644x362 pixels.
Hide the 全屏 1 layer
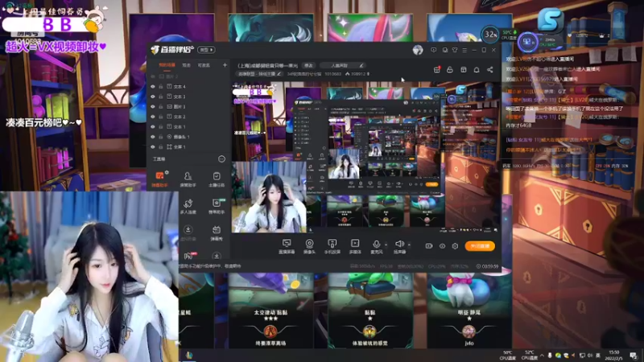(x=153, y=147)
